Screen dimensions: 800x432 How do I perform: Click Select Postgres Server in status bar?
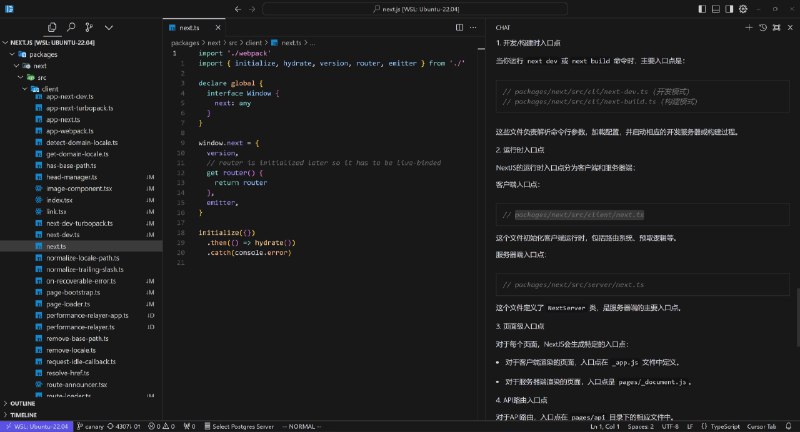[239, 426]
